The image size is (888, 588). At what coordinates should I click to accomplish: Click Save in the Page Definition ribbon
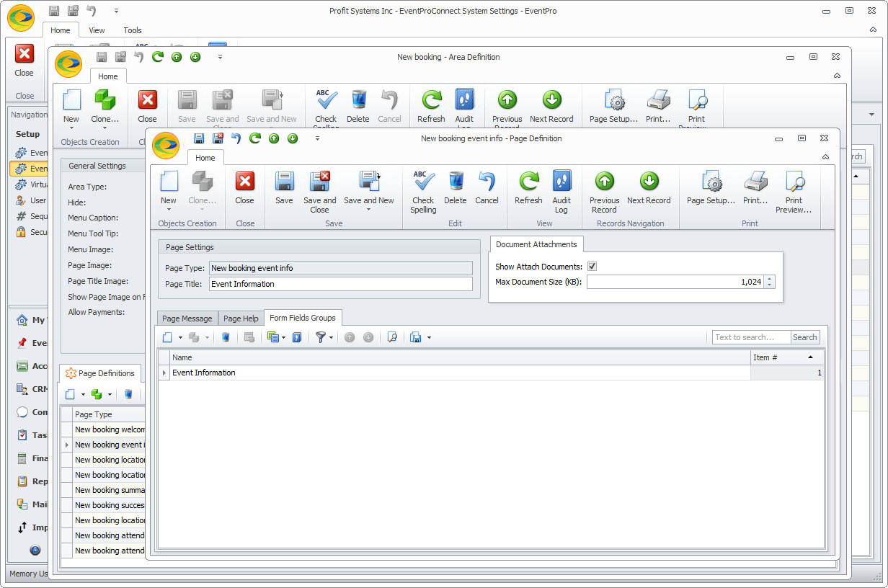click(284, 189)
